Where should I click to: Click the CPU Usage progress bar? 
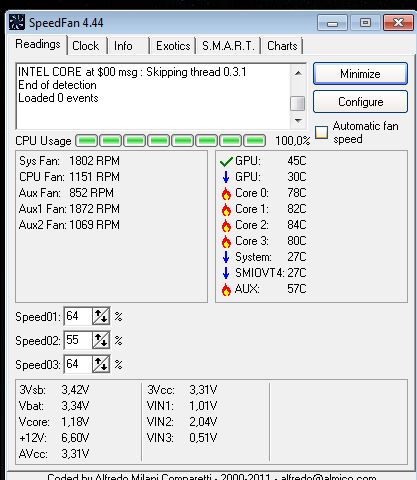click(x=171, y=141)
